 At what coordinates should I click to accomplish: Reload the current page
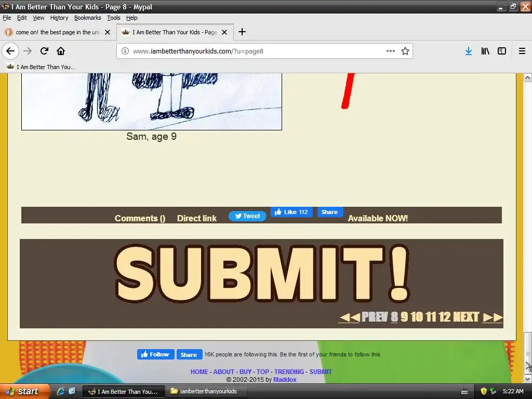pos(44,51)
